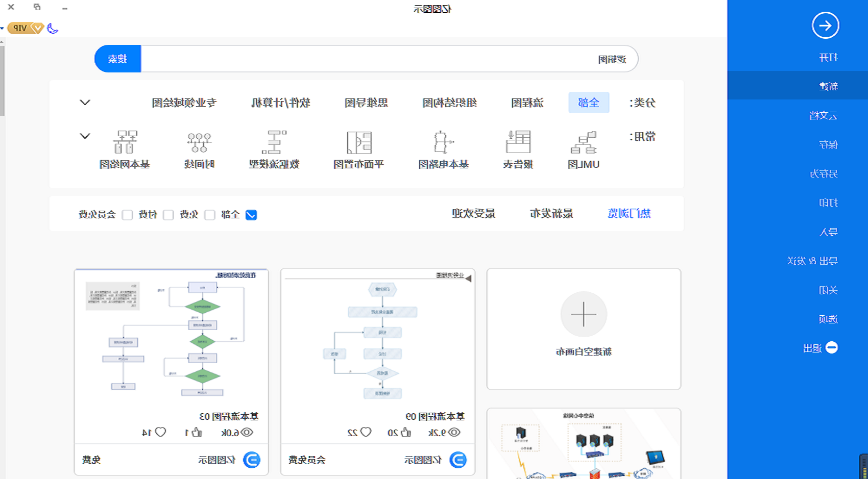Select the 软件/计算机 category
868x479 pixels.
281,103
